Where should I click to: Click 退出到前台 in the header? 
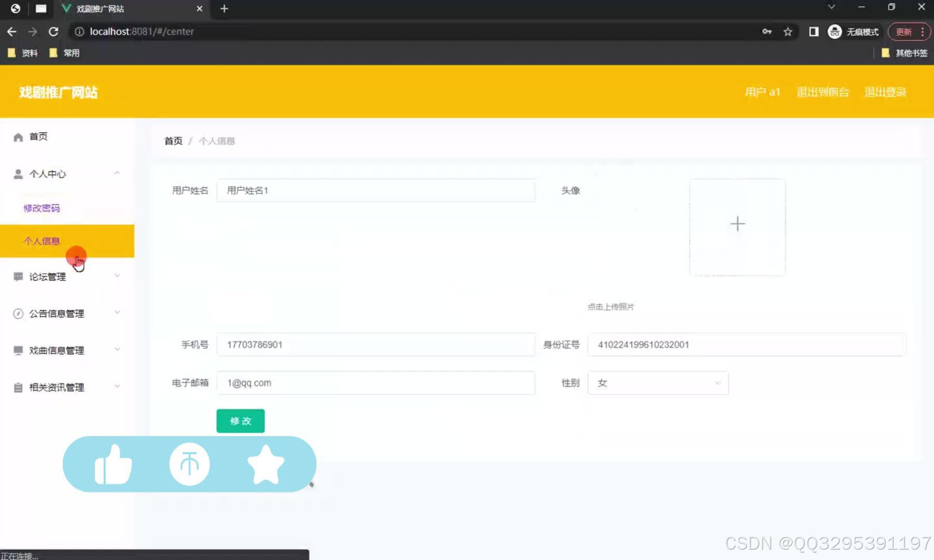(x=823, y=92)
